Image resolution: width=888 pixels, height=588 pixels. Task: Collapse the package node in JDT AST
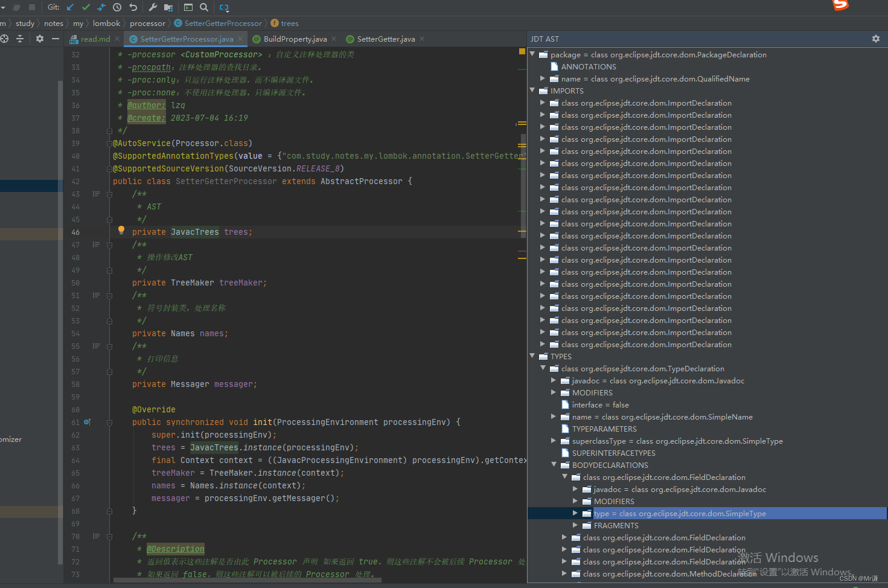pyautogui.click(x=532, y=54)
